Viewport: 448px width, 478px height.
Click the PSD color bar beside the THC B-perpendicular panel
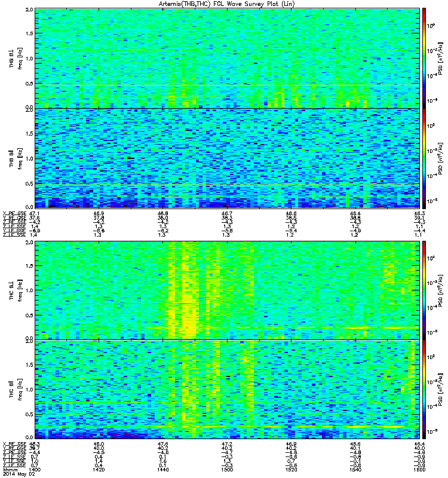(424, 290)
